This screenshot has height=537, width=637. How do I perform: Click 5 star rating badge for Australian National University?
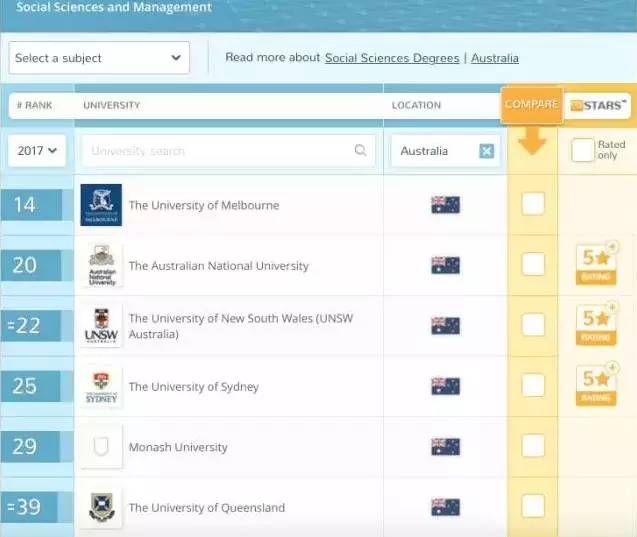tap(596, 263)
